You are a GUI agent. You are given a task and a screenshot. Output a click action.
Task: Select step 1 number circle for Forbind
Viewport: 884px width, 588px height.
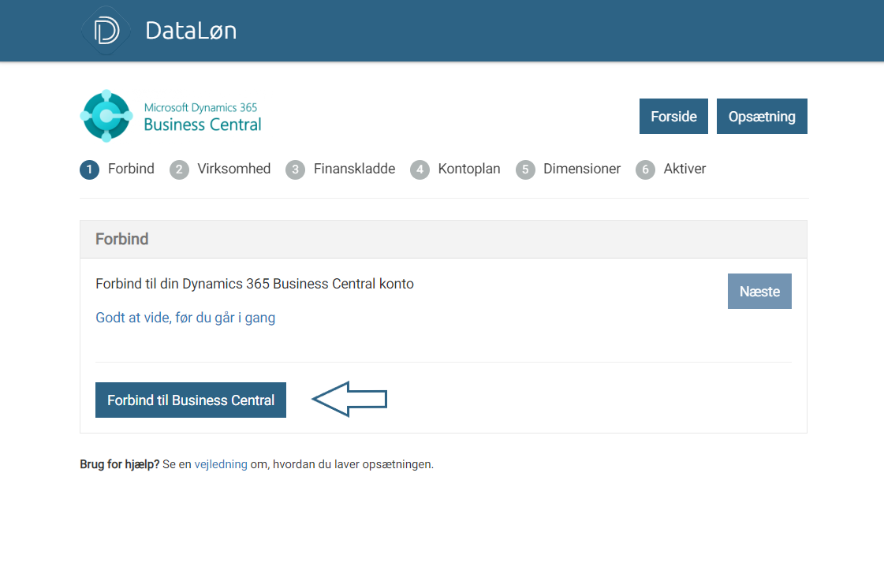coord(90,169)
